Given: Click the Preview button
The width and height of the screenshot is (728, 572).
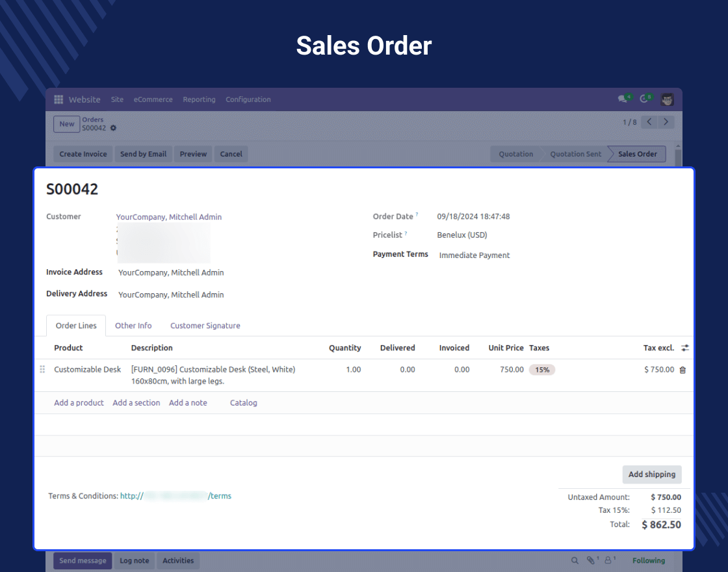Looking at the screenshot, I should (x=193, y=154).
